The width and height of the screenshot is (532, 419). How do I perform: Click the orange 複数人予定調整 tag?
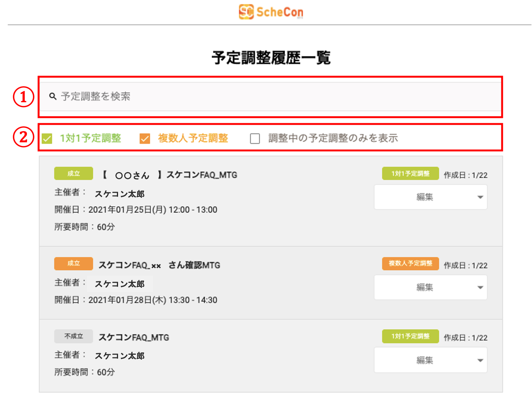point(410,263)
